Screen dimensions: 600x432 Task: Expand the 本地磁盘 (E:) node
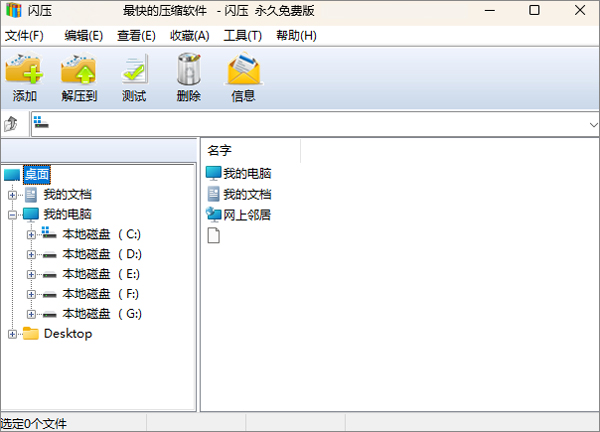click(x=31, y=275)
